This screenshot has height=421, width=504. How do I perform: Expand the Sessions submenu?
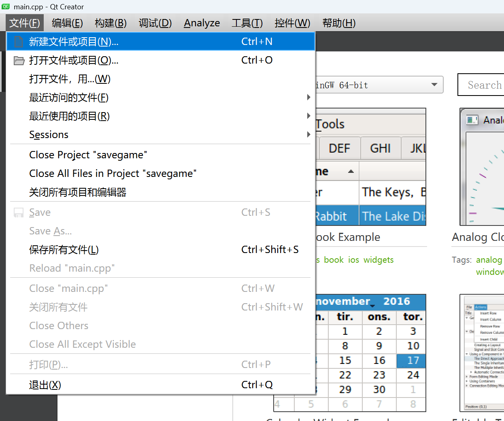point(161,134)
